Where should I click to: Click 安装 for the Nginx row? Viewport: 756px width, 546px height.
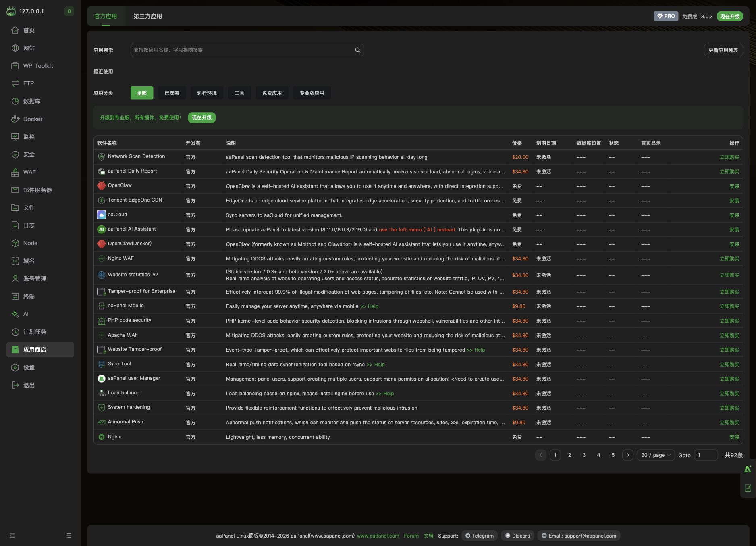[734, 437]
